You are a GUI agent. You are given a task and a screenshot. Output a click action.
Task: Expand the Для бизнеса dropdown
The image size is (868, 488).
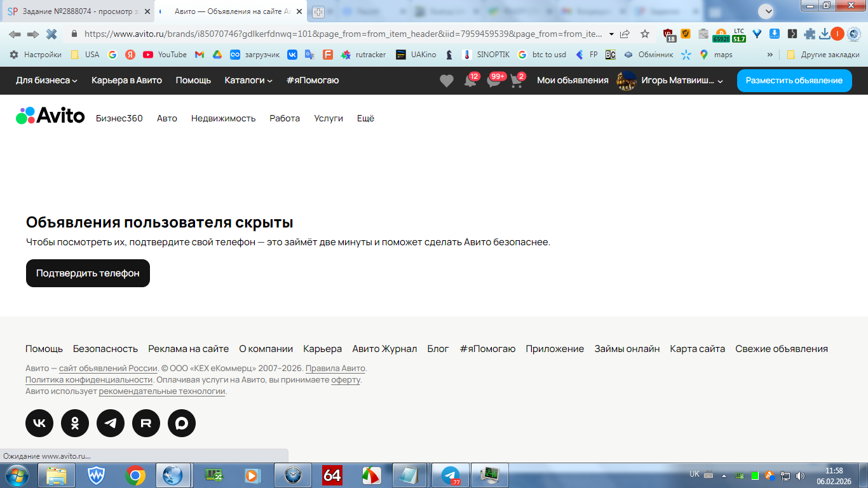(46, 81)
